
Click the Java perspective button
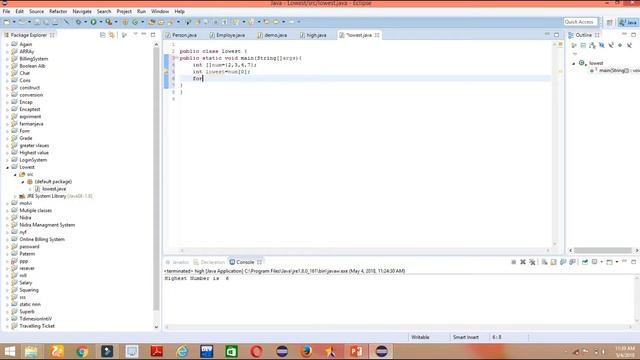628,22
